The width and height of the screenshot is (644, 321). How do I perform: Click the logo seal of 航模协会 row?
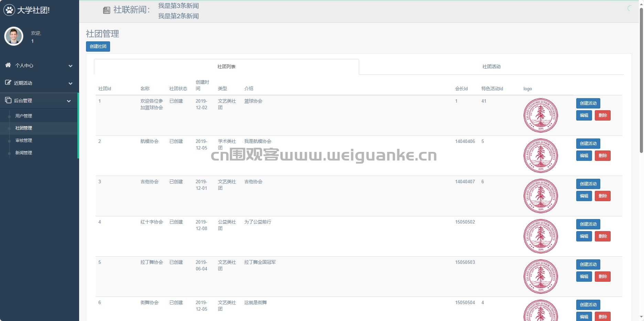[x=540, y=156]
